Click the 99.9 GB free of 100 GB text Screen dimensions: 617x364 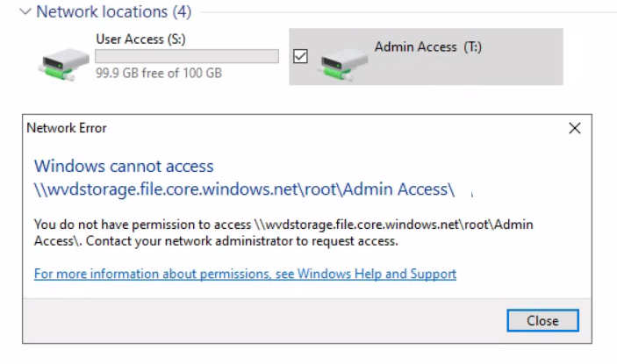(159, 73)
